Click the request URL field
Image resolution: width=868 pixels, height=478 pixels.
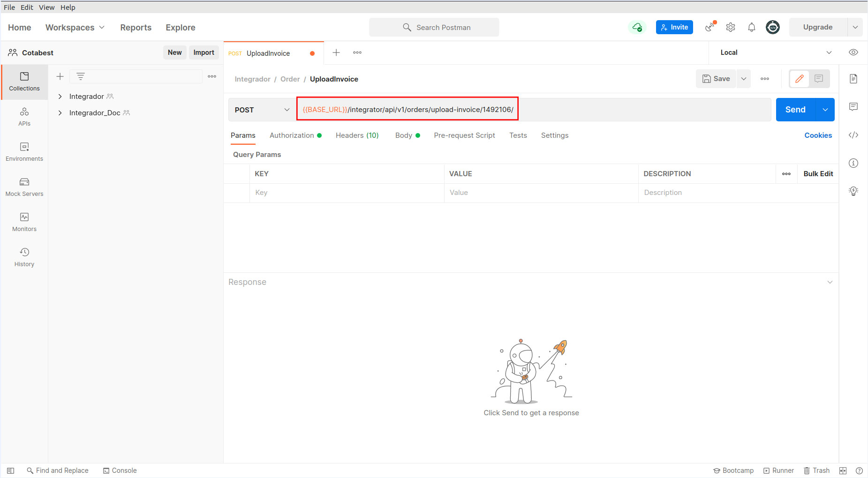(534, 110)
